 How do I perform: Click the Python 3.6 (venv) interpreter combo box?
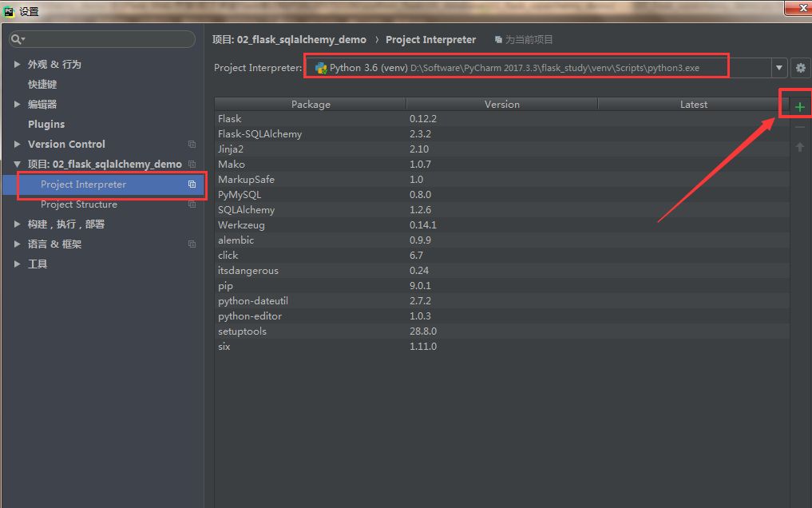click(x=545, y=68)
